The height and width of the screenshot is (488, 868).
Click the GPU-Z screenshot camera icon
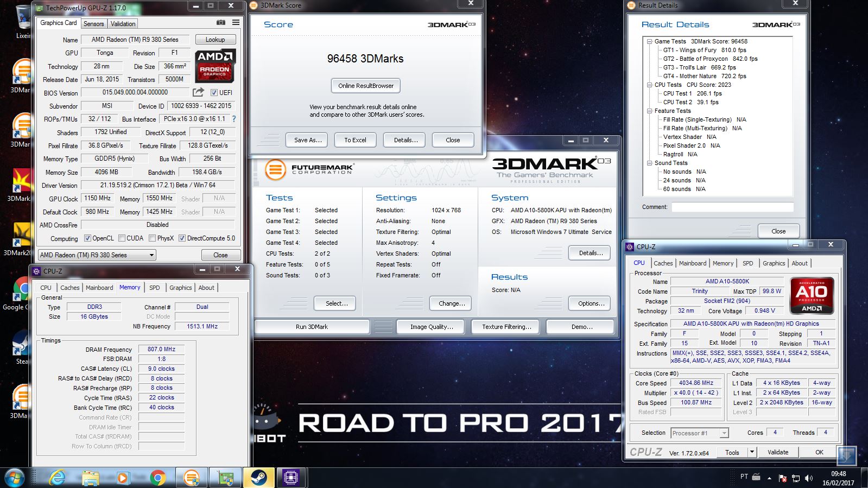pyautogui.click(x=221, y=23)
